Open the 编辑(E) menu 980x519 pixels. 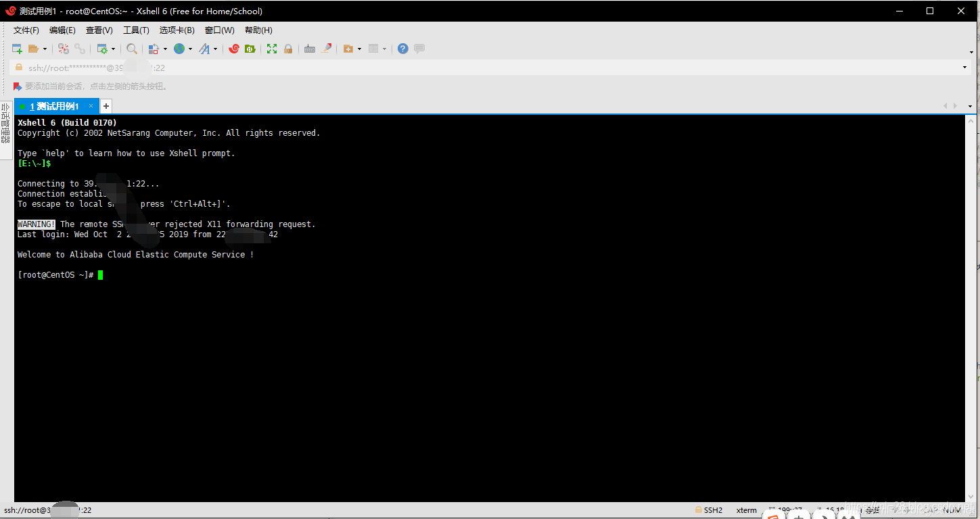click(62, 30)
